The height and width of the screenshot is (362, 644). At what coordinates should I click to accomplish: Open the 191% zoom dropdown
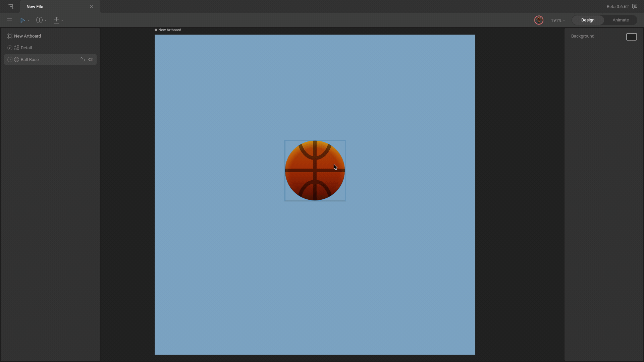[558, 20]
